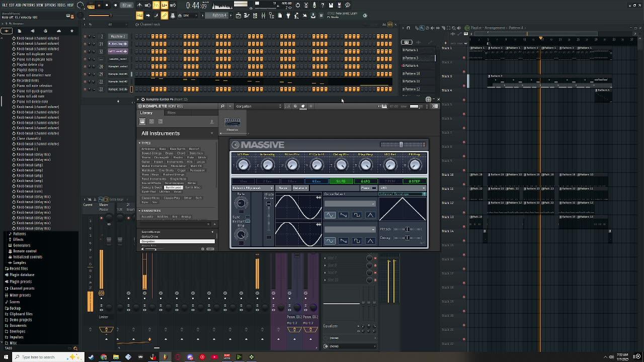Open the Demo projects browser folder

point(21,320)
